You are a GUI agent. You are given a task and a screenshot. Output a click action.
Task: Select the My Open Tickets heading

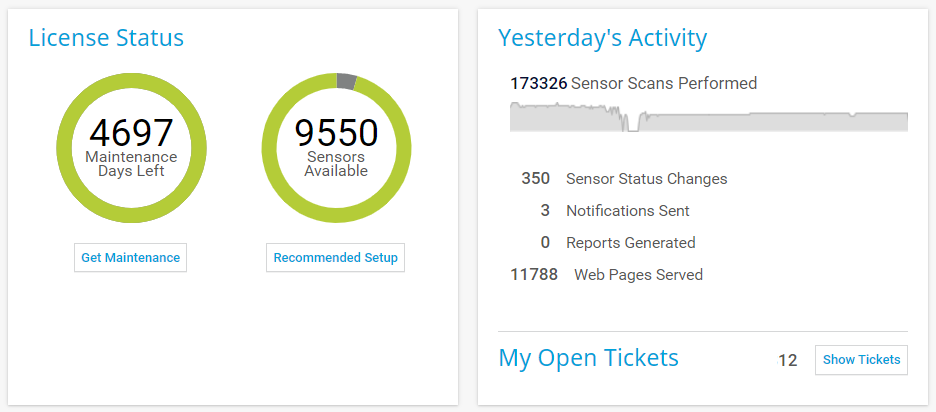click(x=588, y=358)
